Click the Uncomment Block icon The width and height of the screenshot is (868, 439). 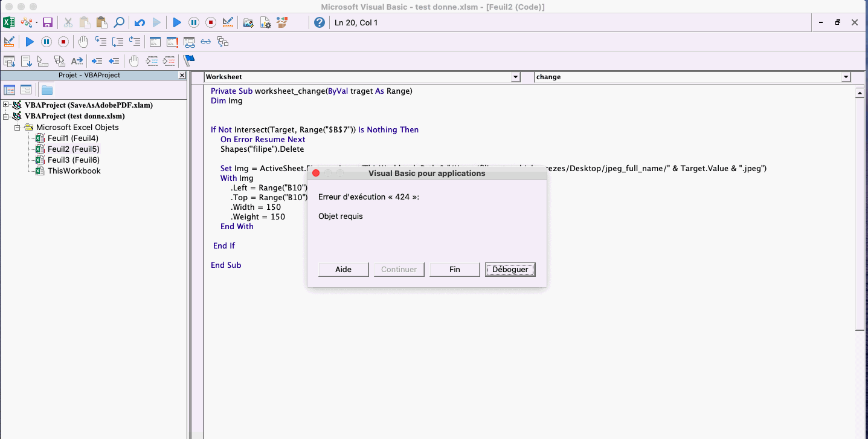click(x=169, y=61)
